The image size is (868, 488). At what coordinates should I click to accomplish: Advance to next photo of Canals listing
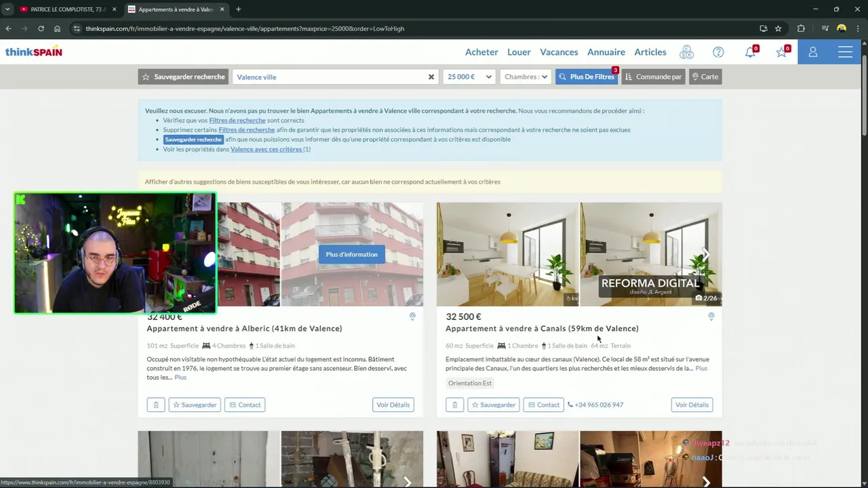tap(705, 254)
